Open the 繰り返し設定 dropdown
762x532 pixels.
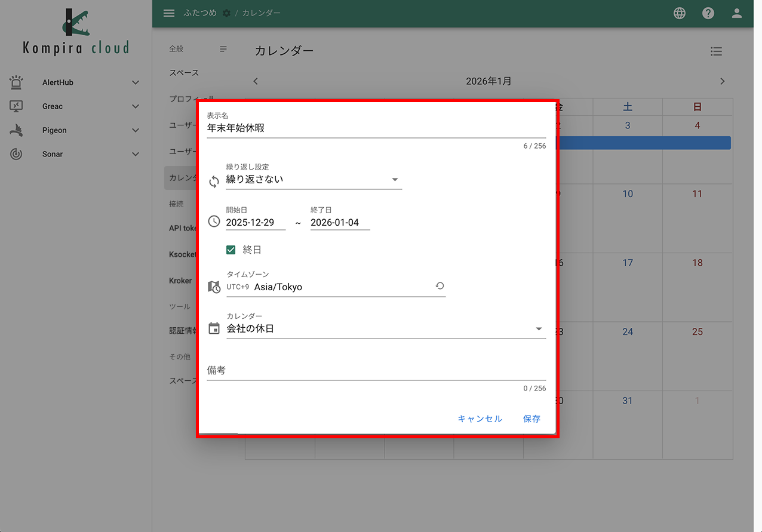coord(314,180)
